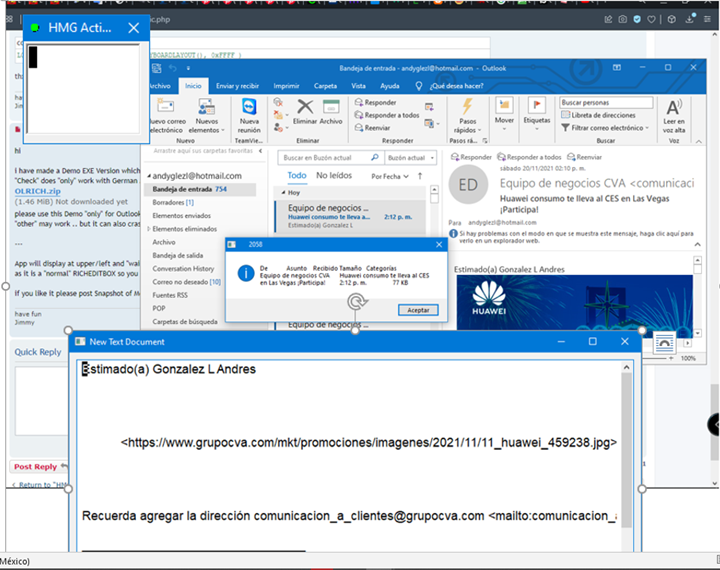Select the Bandeja de entrada folder

pos(200,189)
